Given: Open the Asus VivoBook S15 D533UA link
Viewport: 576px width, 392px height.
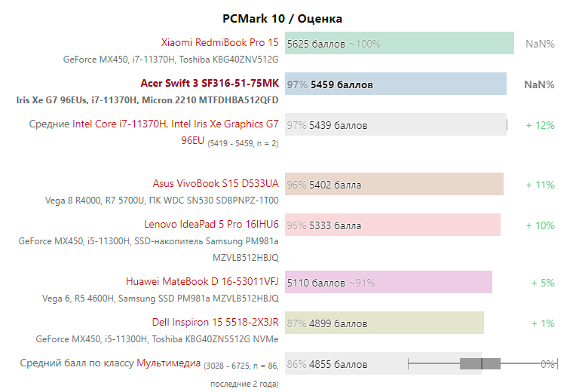Looking at the screenshot, I should coord(216,184).
